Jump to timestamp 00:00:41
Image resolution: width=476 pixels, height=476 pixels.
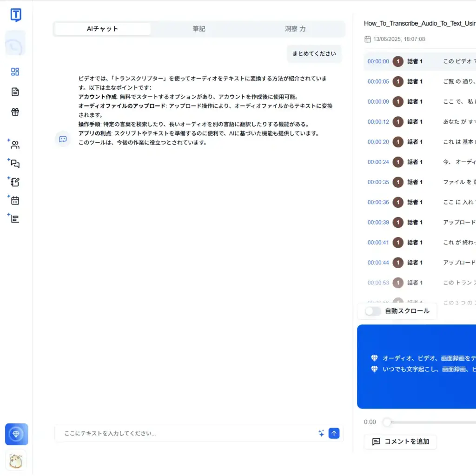378,242
